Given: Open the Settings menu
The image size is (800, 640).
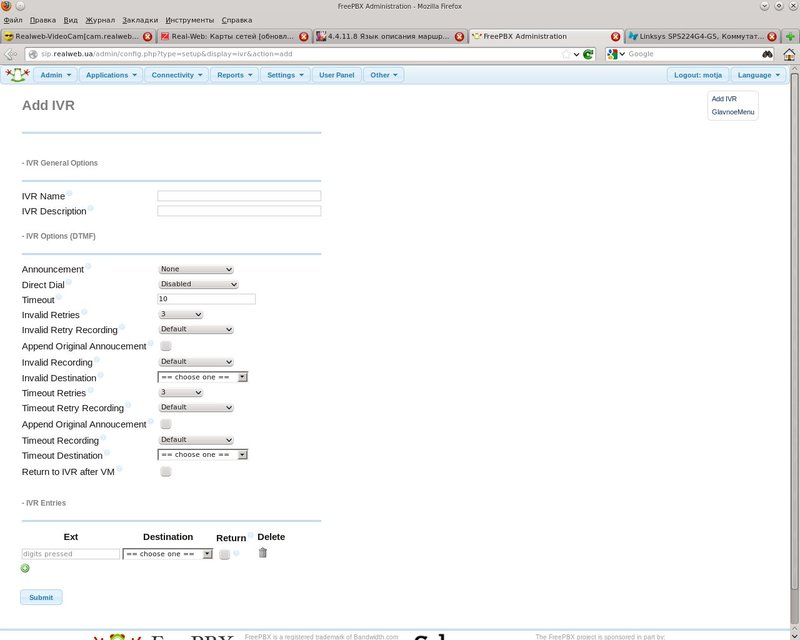Looking at the screenshot, I should click(285, 75).
